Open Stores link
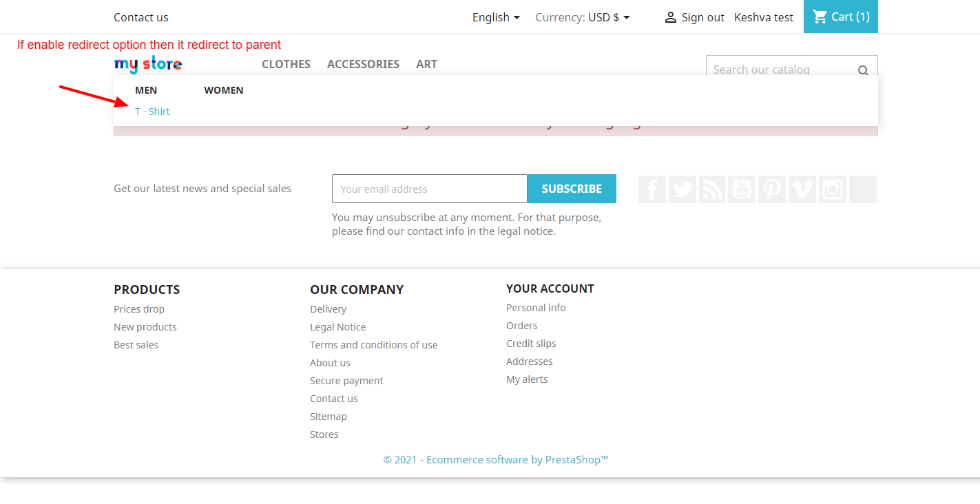This screenshot has width=980, height=504. tap(324, 434)
